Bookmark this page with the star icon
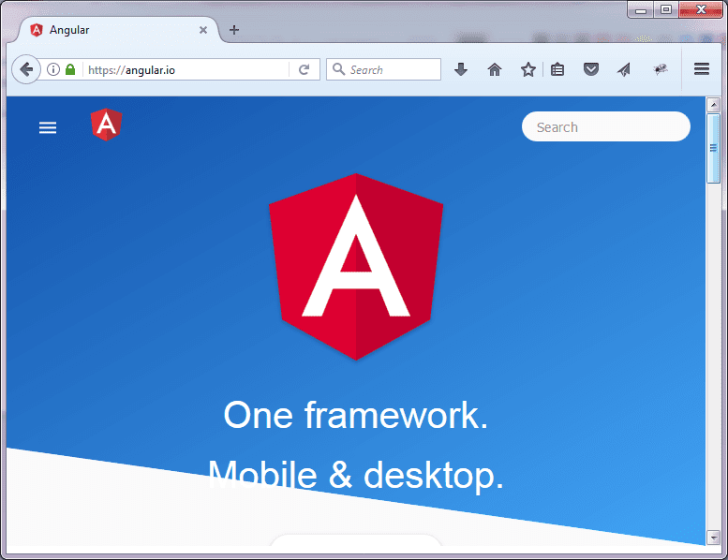 527,69
